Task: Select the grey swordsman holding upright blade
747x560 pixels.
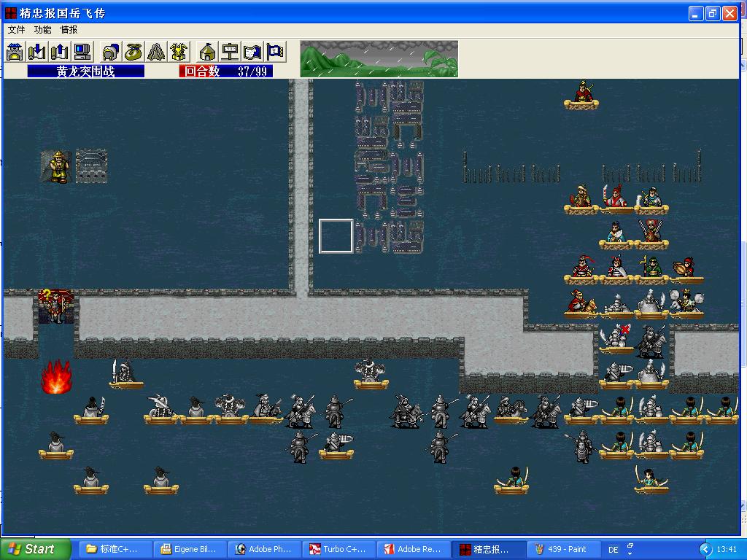Action: [125, 374]
